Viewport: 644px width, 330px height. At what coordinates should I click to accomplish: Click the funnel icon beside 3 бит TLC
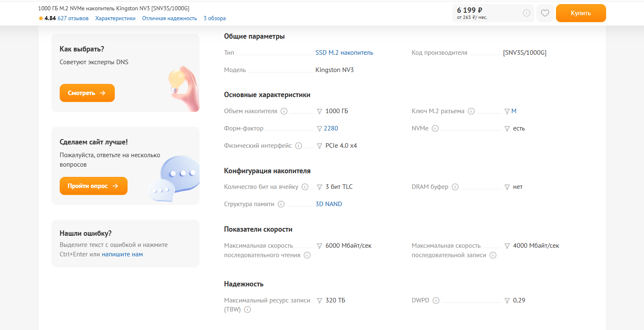point(319,187)
